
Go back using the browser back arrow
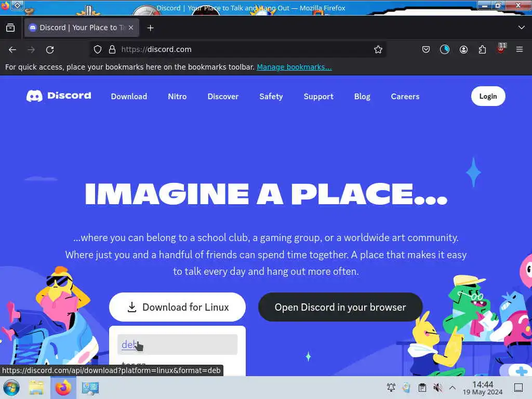click(12, 50)
